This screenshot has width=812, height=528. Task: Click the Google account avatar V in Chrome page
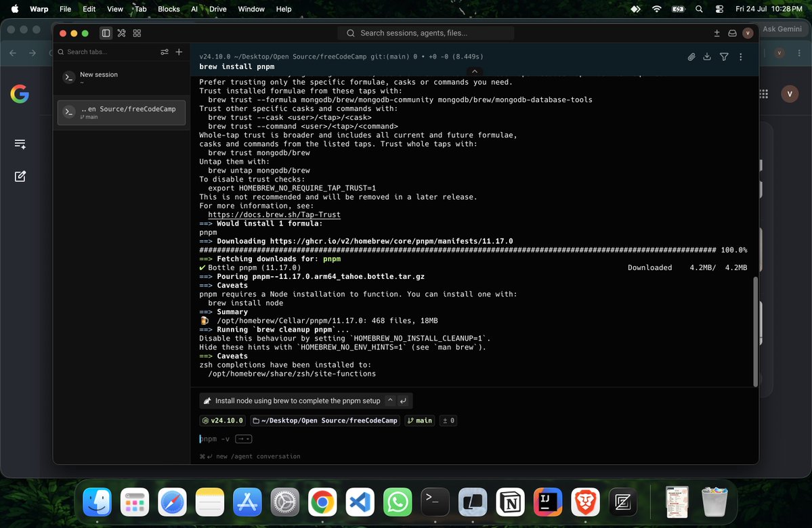pos(790,93)
